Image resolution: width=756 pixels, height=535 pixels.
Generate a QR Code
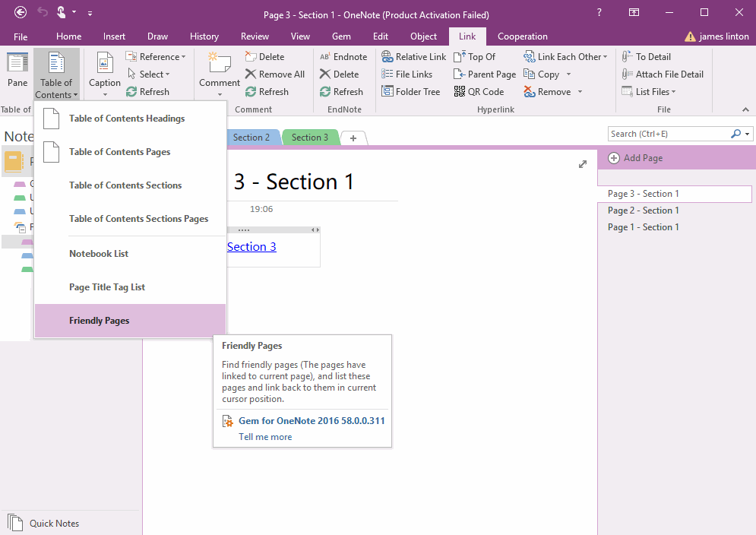(x=479, y=92)
